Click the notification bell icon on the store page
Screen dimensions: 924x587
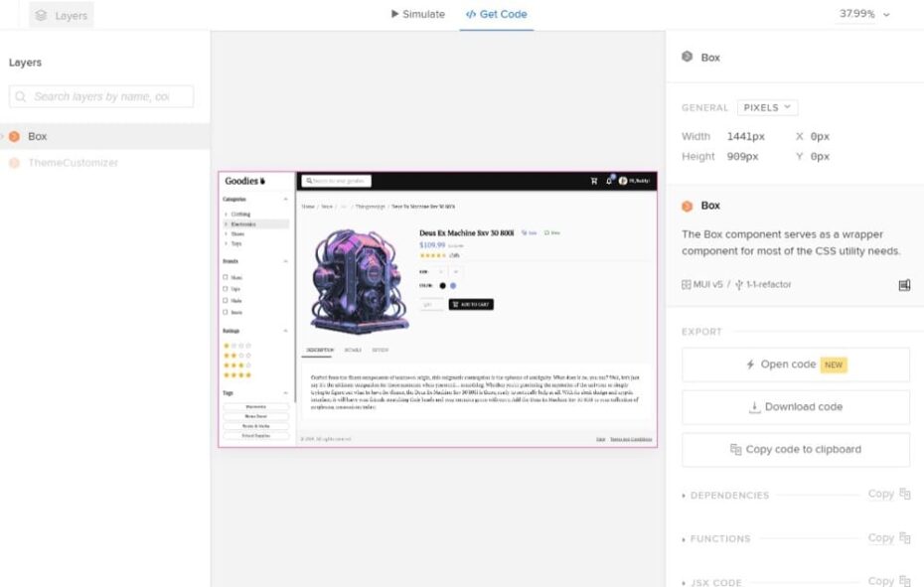[607, 182]
